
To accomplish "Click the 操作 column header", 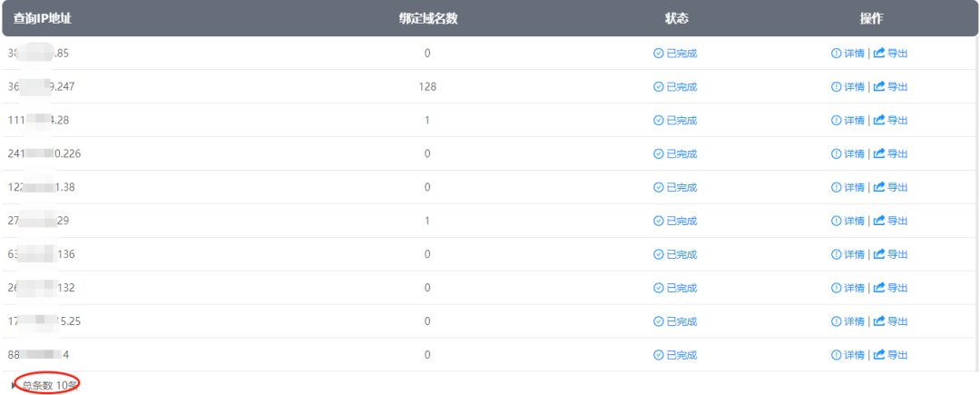I will pyautogui.click(x=871, y=18).
